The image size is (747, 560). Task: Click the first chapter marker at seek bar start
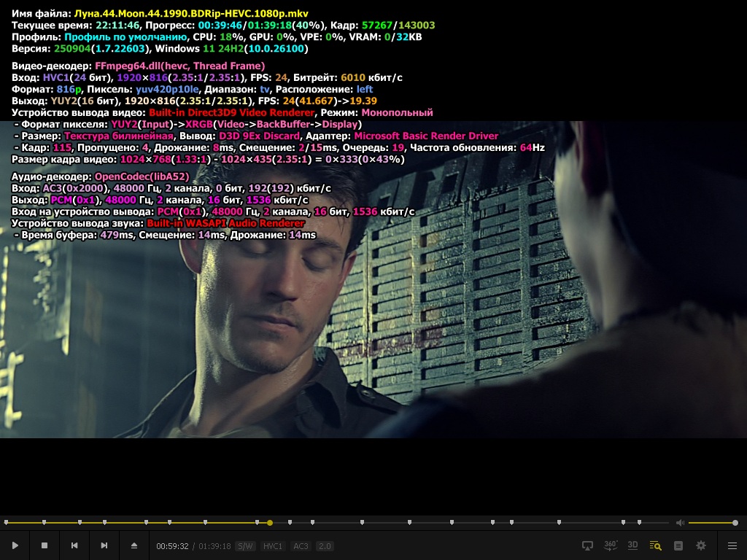(x=6, y=522)
